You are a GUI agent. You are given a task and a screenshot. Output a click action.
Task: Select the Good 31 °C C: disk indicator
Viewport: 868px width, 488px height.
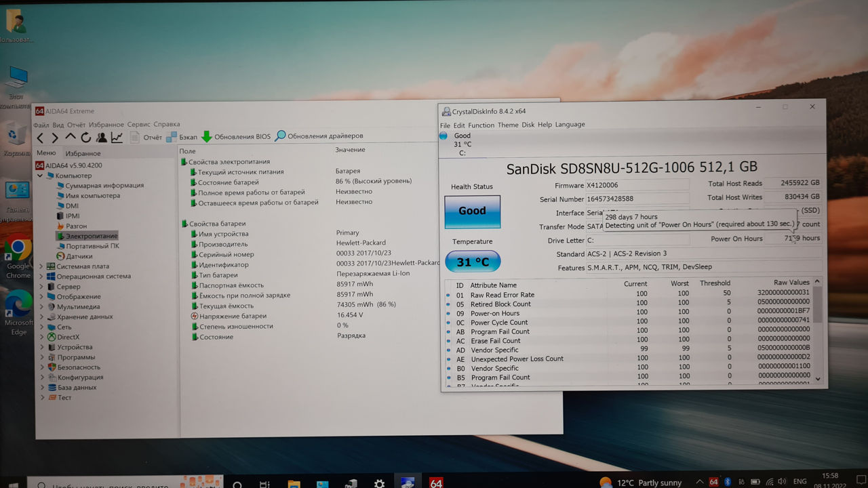(461, 144)
